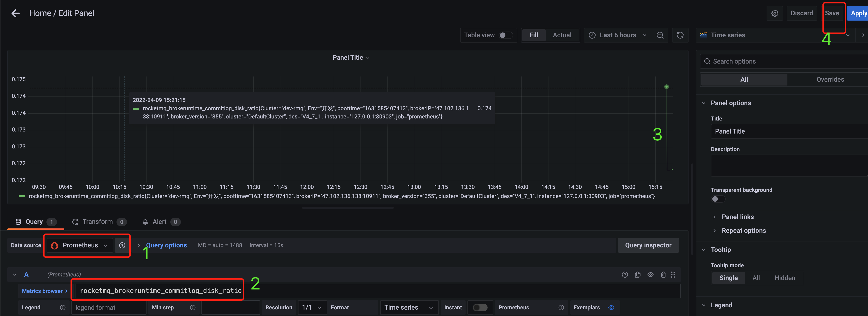Refresh the dashboard with refresh icon
Image resolution: width=868 pixels, height=316 pixels.
point(680,35)
